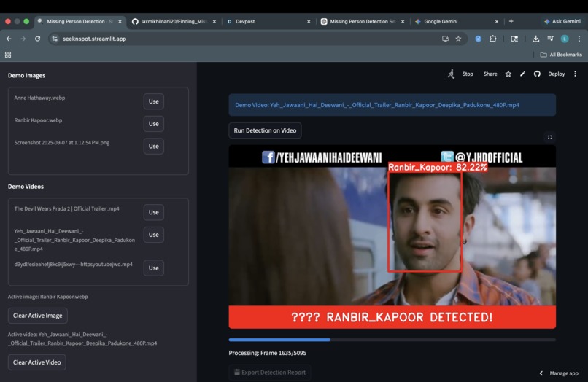
Task: Open the GitHub repo icon in Streamlit toolbar
Action: click(x=537, y=74)
